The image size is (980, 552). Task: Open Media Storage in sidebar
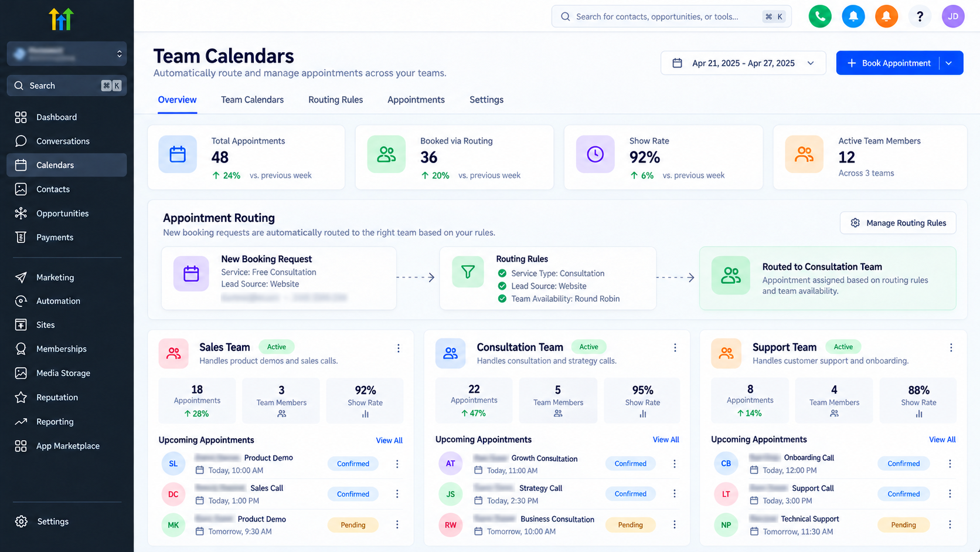tap(66, 372)
